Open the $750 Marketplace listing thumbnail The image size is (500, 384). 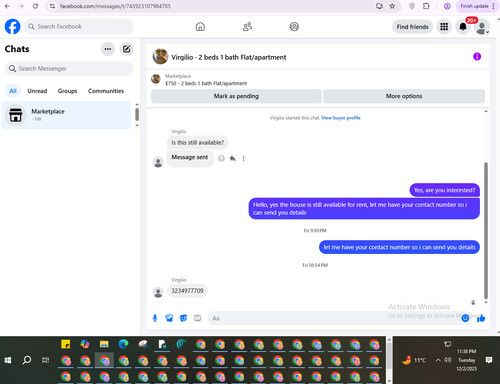(156, 79)
